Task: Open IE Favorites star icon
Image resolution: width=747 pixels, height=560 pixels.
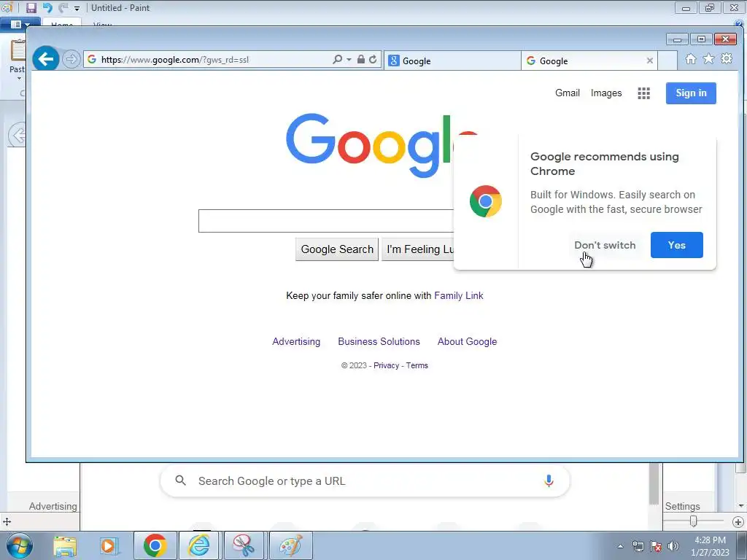Action: tap(708, 58)
